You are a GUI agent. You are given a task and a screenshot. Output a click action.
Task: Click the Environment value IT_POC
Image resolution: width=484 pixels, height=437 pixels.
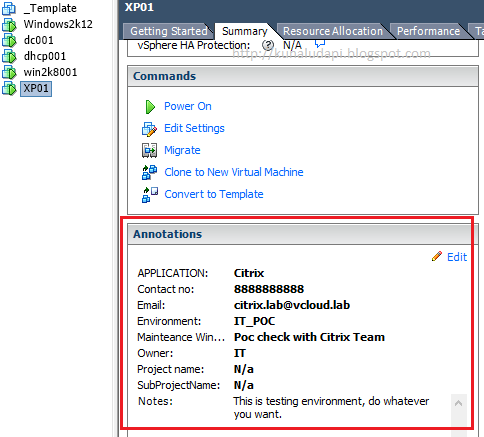point(254,321)
